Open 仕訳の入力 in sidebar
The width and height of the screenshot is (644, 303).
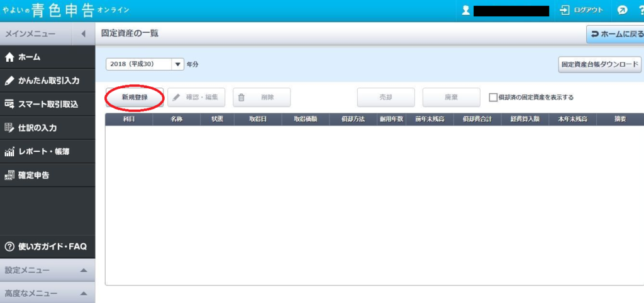click(47, 128)
